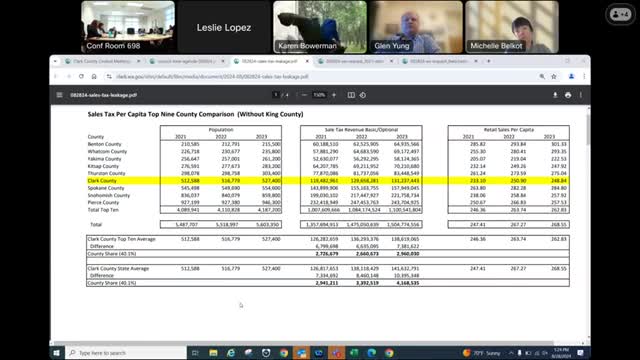Image resolution: width=640 pixels, height=360 pixels.
Task: Click the weather Sunny taskbar widget
Action: pos(482,353)
